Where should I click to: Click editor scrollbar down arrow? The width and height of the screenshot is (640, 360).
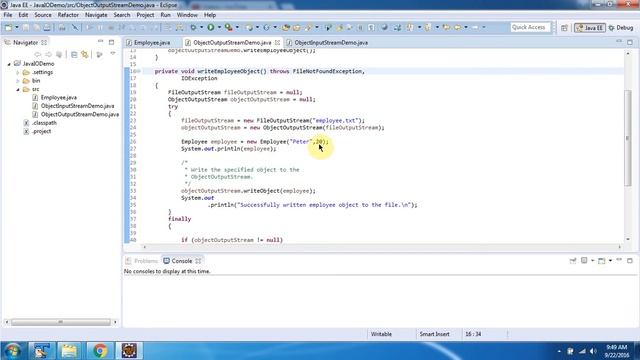pyautogui.click(x=628, y=240)
